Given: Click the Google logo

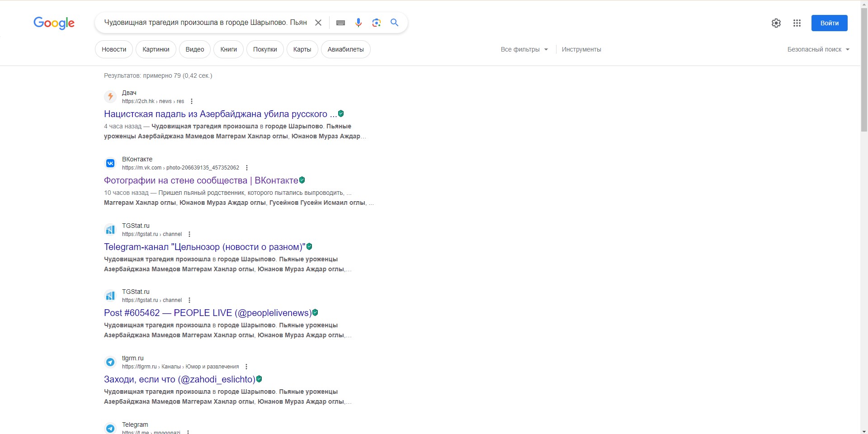Looking at the screenshot, I should (x=54, y=23).
